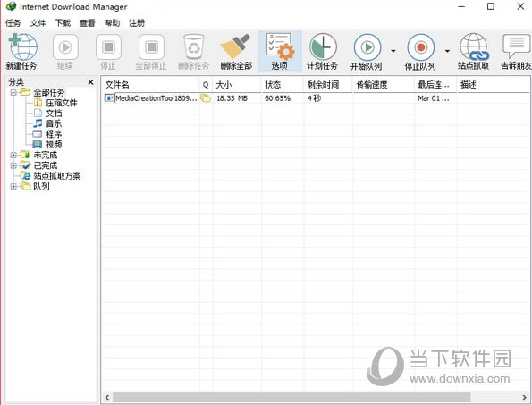Expand the 已完成 tree node
Image resolution: width=532 pixels, height=405 pixels.
[x=13, y=165]
